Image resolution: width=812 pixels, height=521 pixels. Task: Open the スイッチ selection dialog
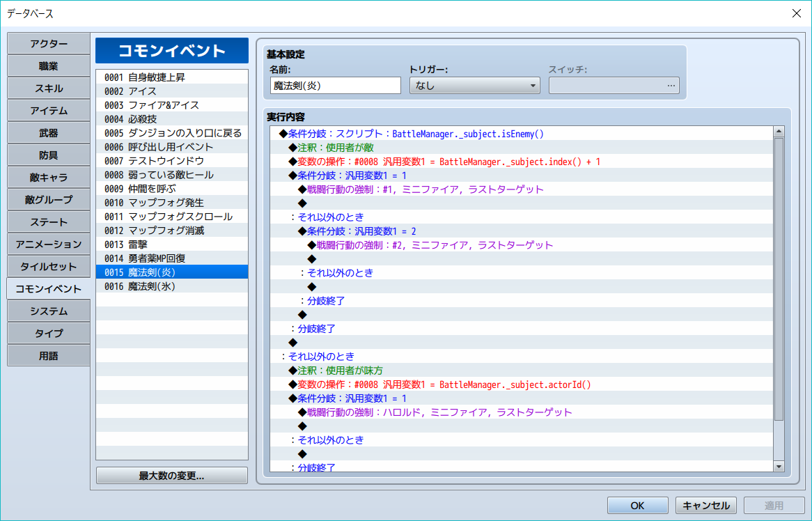click(671, 85)
